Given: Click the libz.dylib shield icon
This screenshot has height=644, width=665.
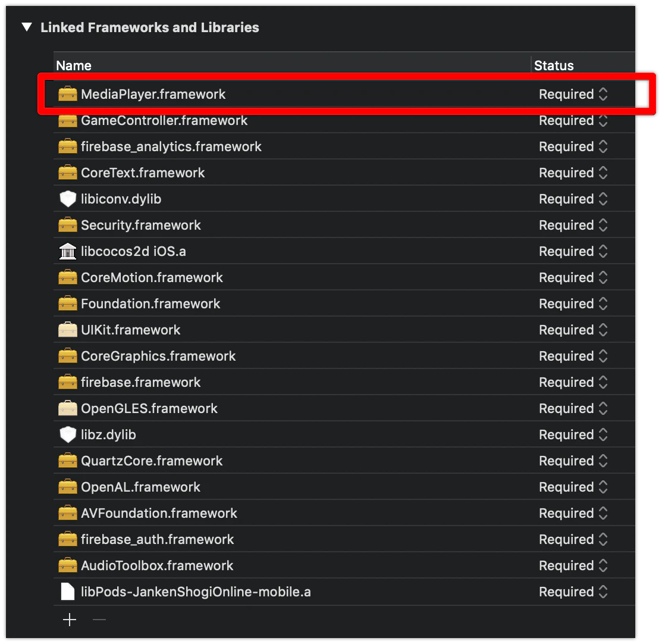Looking at the screenshot, I should (x=67, y=435).
